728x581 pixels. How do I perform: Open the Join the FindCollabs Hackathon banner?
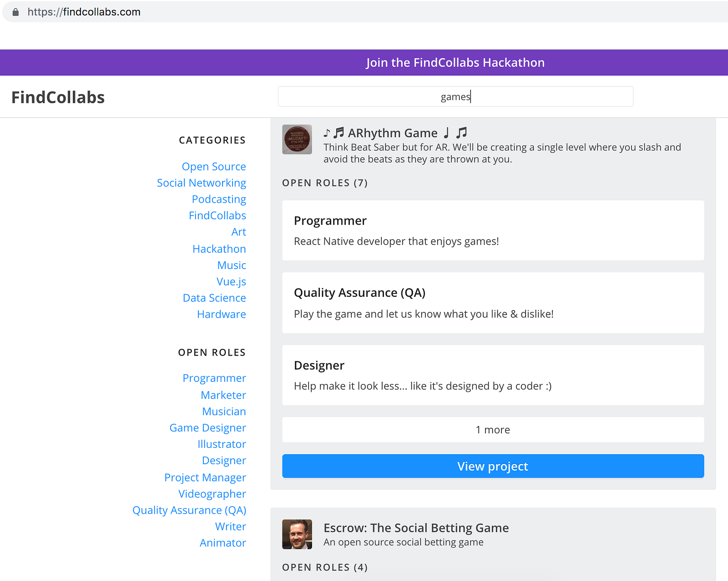(455, 62)
